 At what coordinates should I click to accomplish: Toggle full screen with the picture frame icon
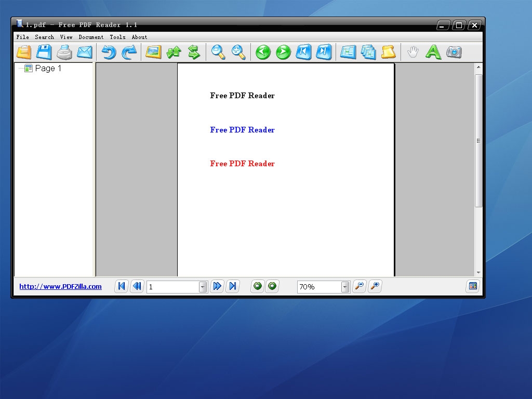coord(153,52)
